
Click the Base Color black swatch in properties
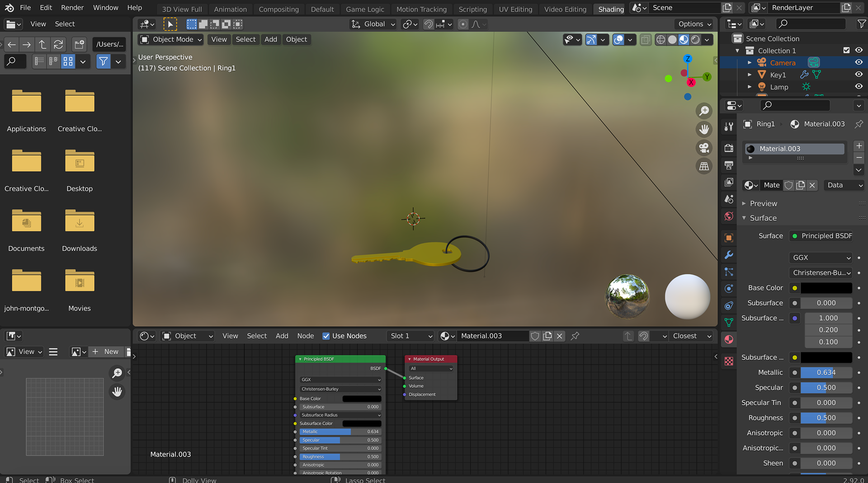pyautogui.click(x=826, y=288)
